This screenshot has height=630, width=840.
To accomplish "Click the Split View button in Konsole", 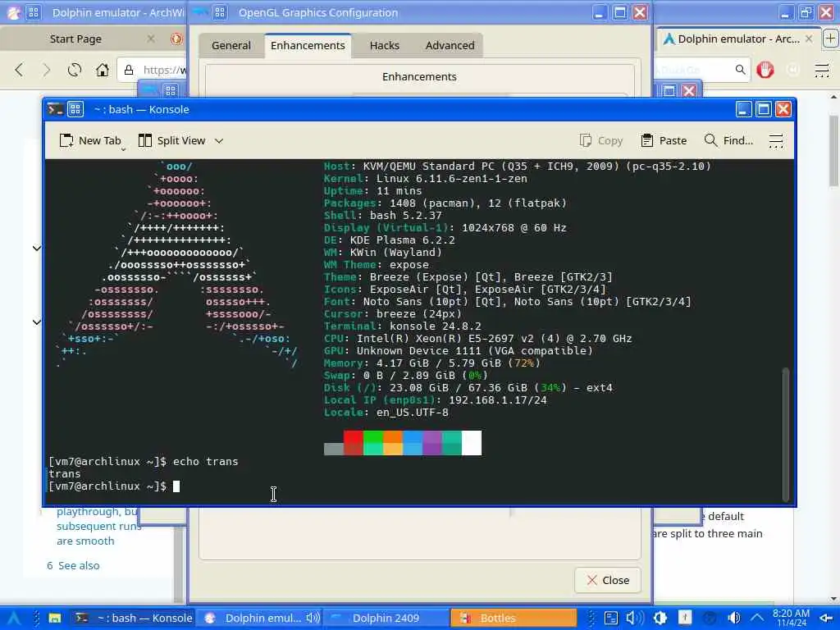I will click(171, 140).
